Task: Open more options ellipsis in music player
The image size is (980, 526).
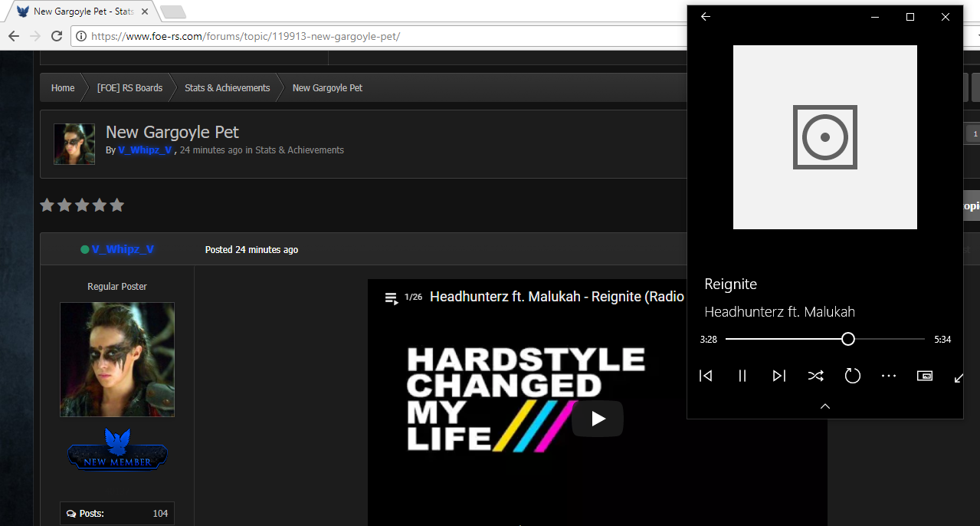Action: tap(889, 376)
